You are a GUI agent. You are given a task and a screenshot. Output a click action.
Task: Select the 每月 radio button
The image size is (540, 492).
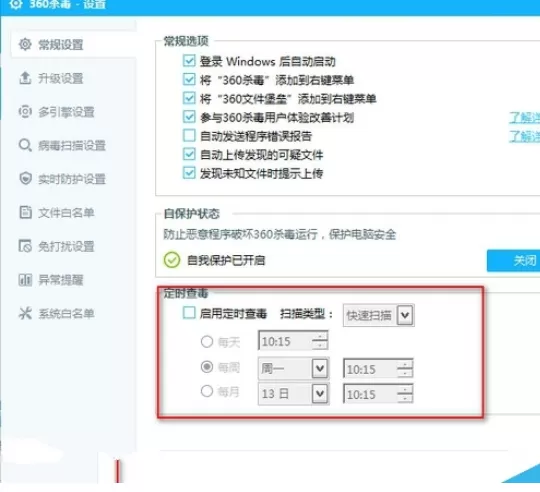coord(207,391)
